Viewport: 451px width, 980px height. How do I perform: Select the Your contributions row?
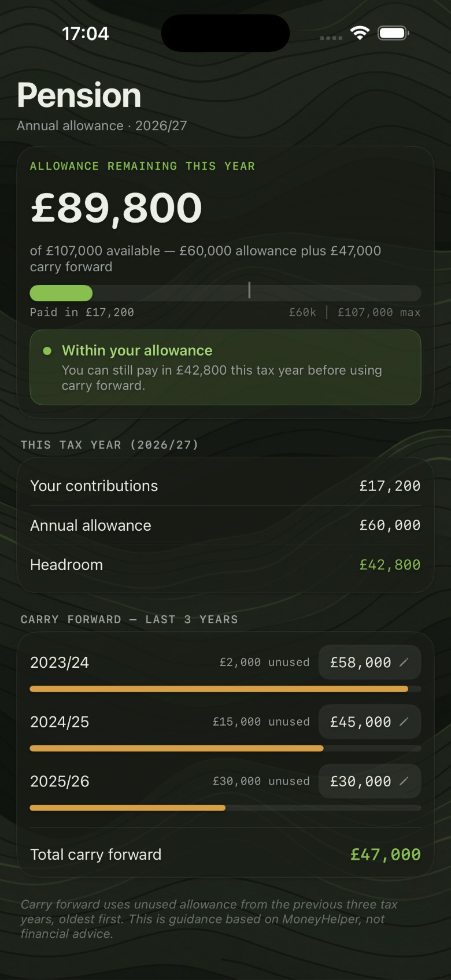226,486
